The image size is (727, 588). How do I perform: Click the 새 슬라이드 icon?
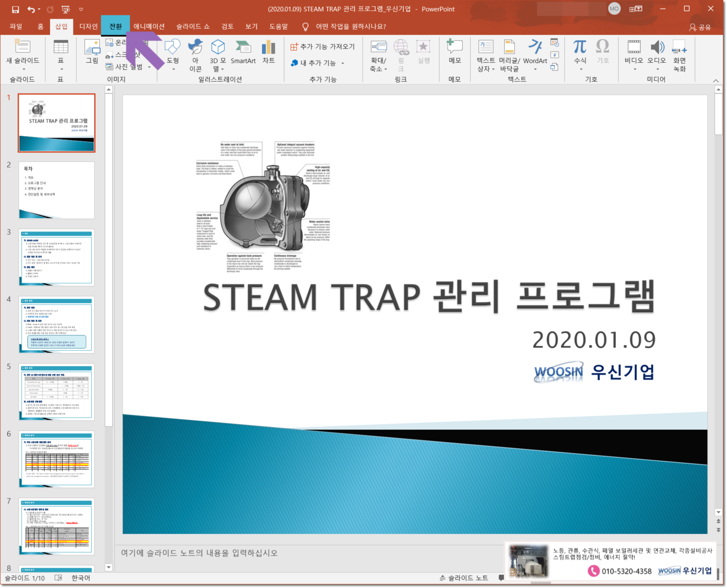[22, 46]
